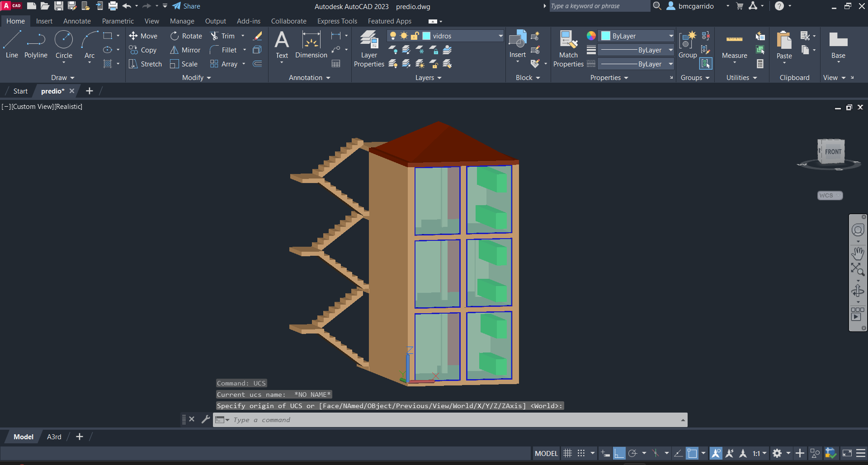The image size is (868, 465).
Task: Click the Share button
Action: [x=186, y=6]
